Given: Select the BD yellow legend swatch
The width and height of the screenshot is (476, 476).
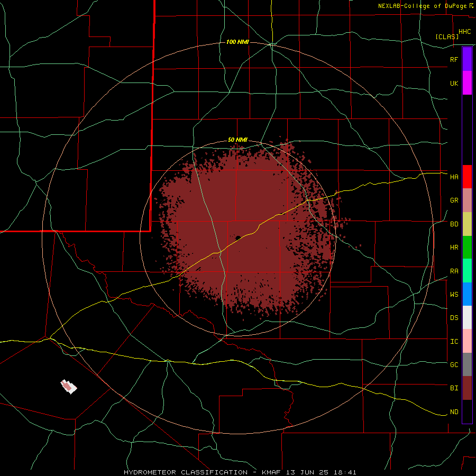Looking at the screenshot, I should (x=467, y=224).
